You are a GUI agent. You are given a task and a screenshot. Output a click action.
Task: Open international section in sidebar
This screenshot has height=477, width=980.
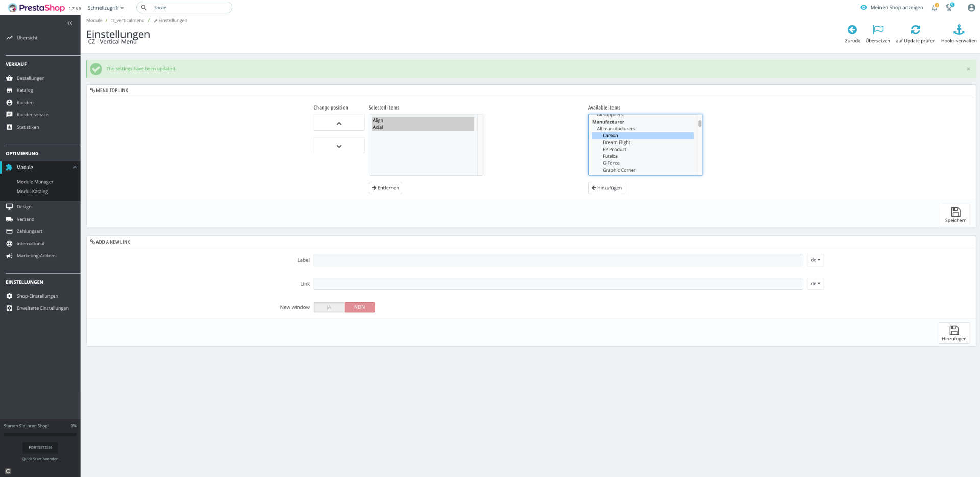click(x=31, y=244)
